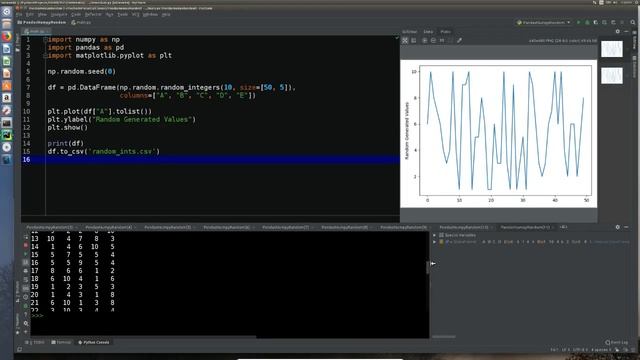Screen dimensions: 640x360
Task: Click console history clock icon
Action: click(26, 297)
